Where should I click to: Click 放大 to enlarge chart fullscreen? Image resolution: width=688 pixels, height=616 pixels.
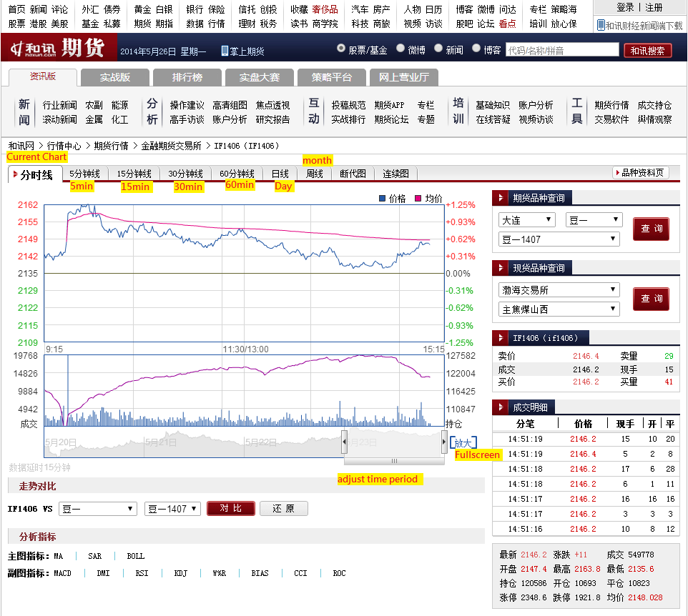tap(463, 443)
